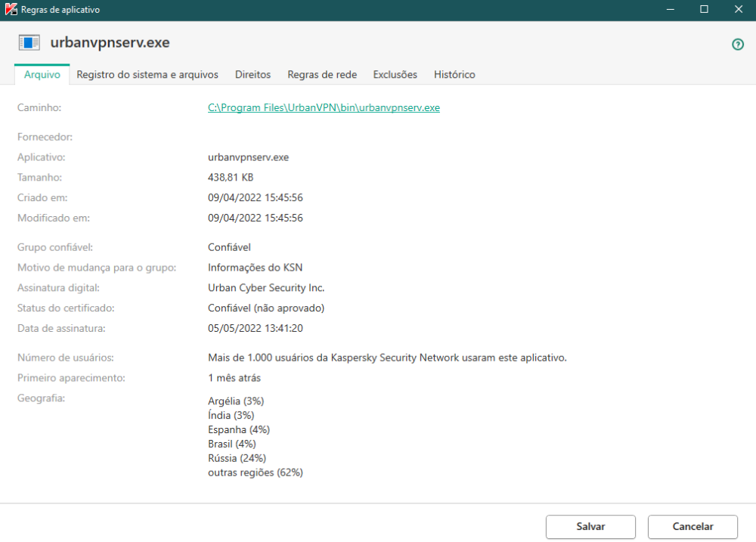Click the Caminho label
Image resolution: width=756 pixels, height=542 pixels.
point(39,107)
